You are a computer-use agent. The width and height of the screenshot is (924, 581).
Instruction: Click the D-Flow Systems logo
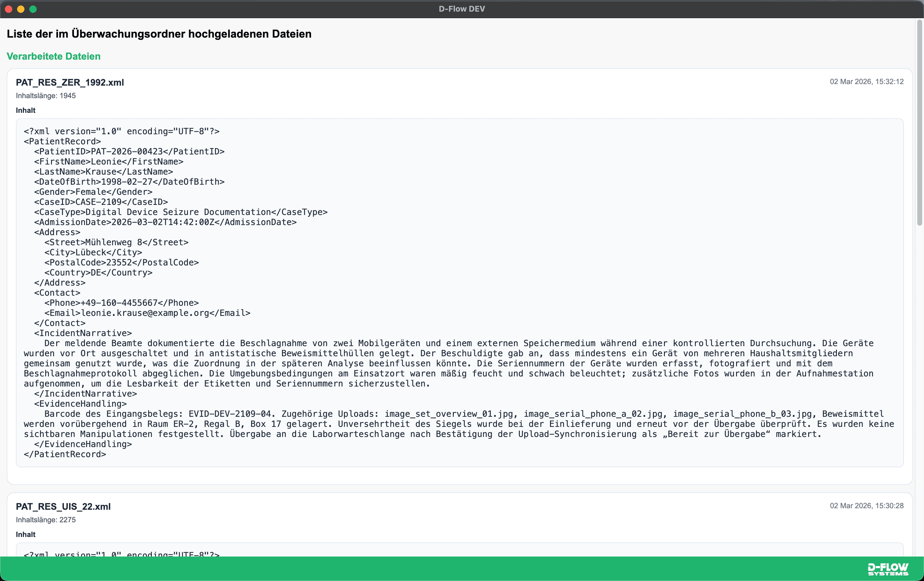point(888,569)
